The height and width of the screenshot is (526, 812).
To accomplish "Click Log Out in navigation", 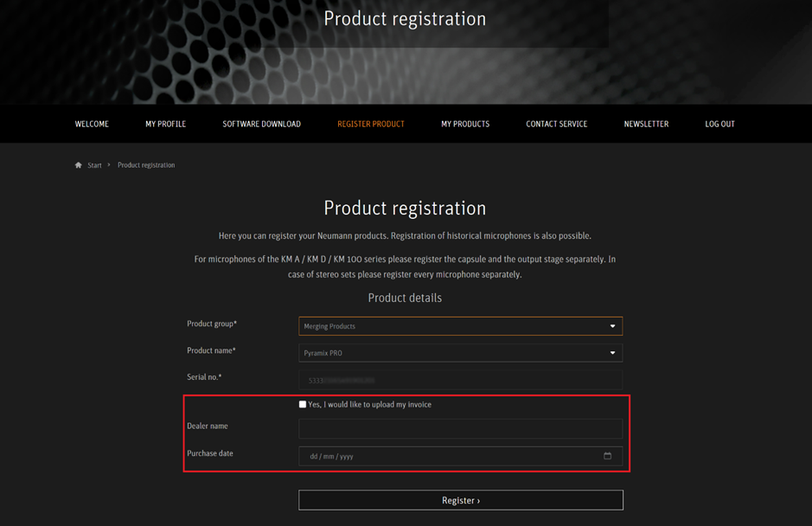I will [x=719, y=124].
